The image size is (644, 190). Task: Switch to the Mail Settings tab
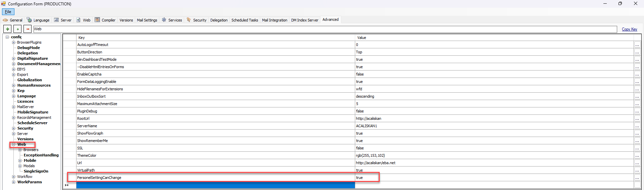pos(147,20)
